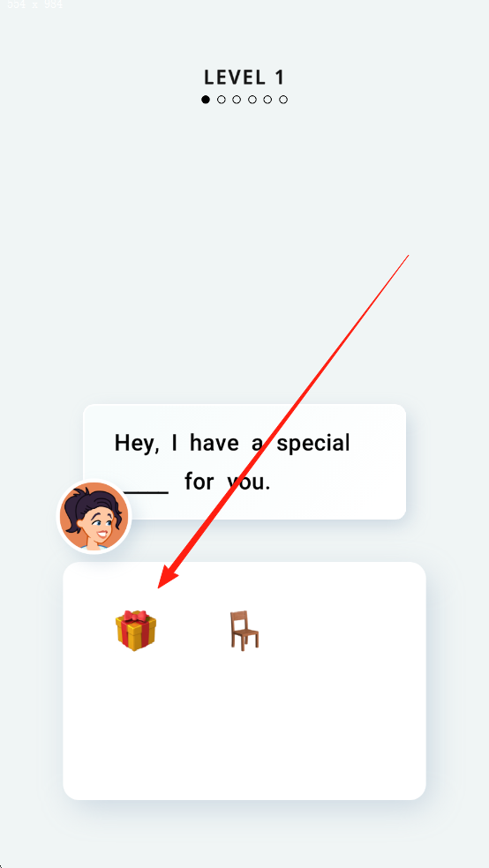The height and width of the screenshot is (868, 489).
Task: Choose the wooden chair emoji answer
Action: pos(244,630)
